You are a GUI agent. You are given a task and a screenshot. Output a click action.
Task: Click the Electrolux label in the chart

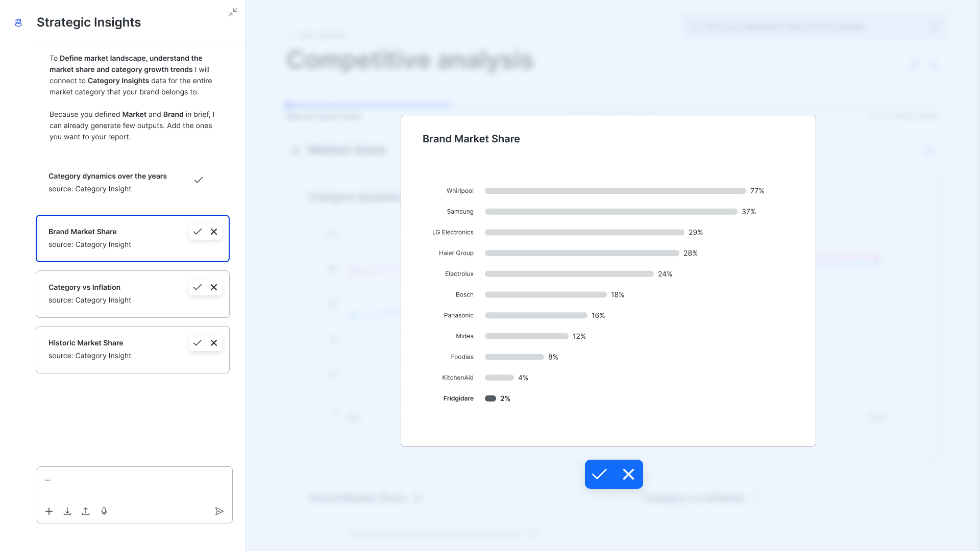coord(459,274)
